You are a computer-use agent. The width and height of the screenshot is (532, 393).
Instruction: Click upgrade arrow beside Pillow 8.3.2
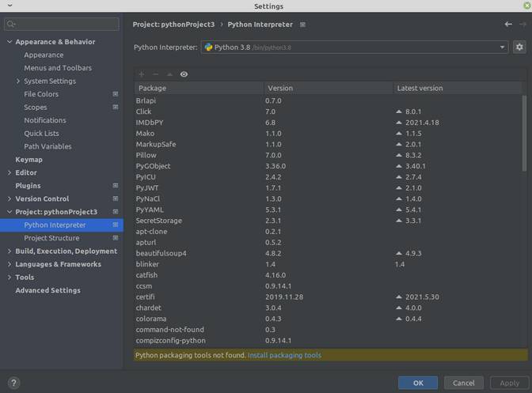coord(399,155)
